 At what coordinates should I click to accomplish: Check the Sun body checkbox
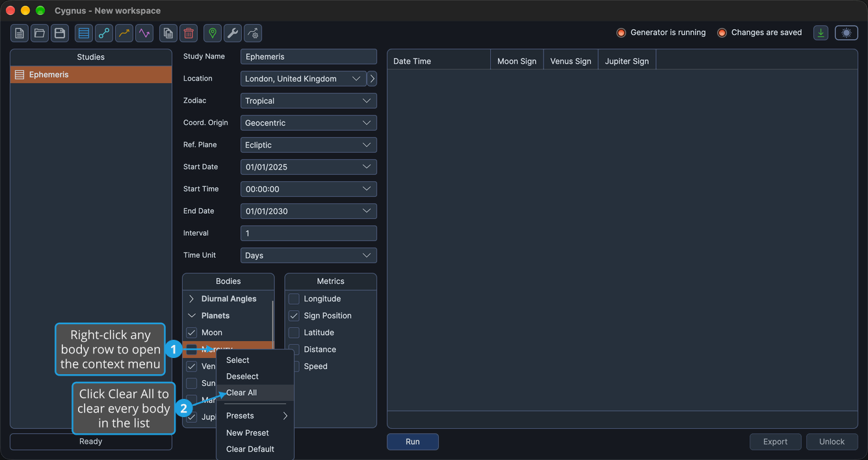pyautogui.click(x=192, y=383)
